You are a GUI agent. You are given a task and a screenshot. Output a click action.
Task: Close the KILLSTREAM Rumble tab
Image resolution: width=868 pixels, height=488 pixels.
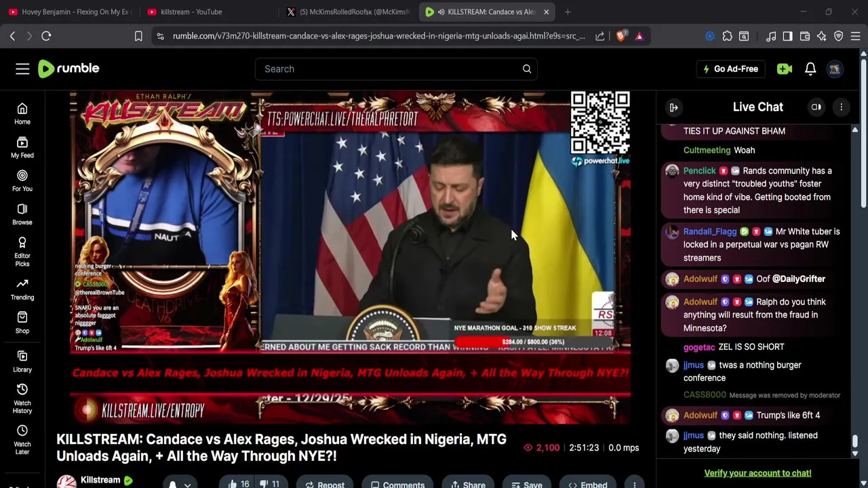pos(546,12)
